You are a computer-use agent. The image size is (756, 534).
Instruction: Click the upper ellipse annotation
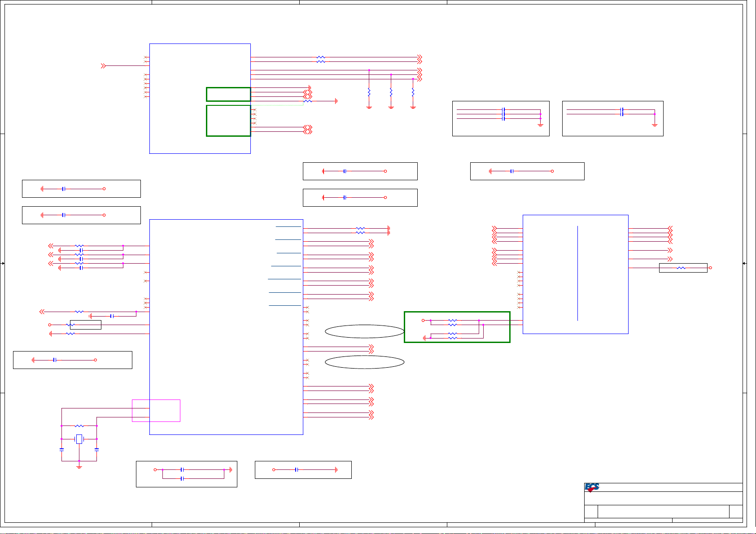[x=364, y=331]
